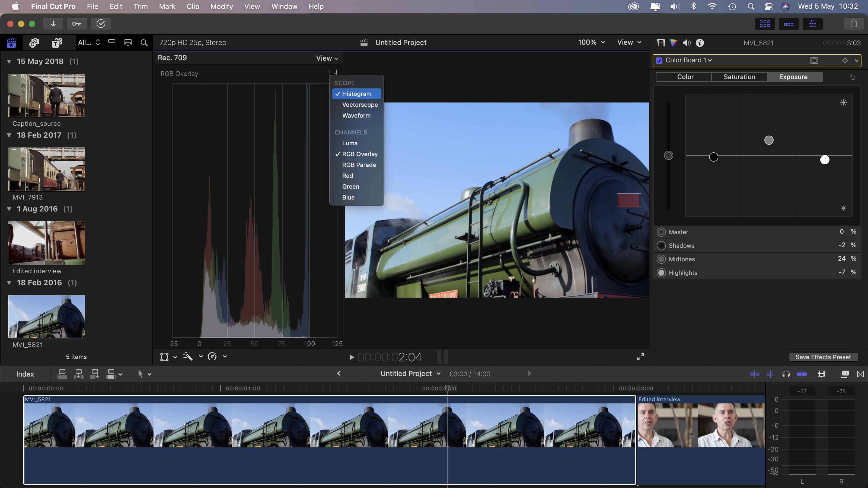This screenshot has height=488, width=868.
Task: Click the Index button above the timeline
Action: pyautogui.click(x=25, y=374)
